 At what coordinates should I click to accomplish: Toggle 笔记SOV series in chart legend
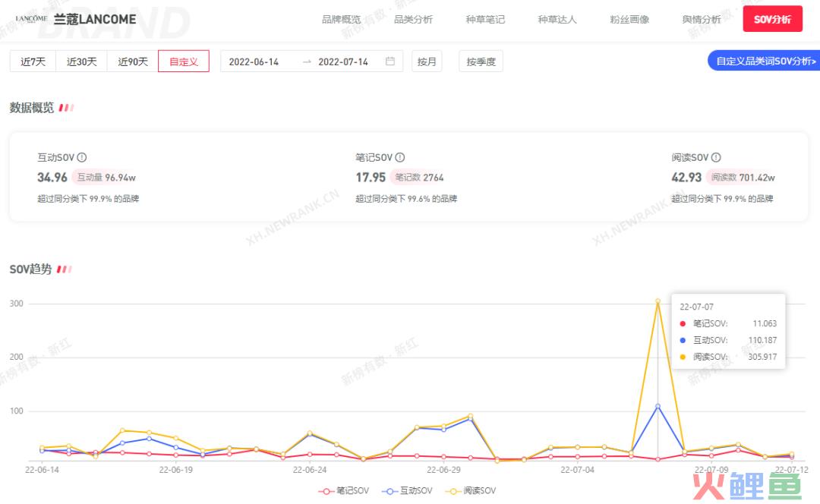point(343,491)
